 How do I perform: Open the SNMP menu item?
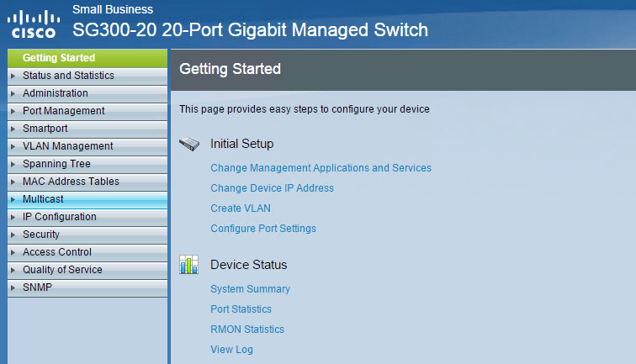(x=38, y=288)
